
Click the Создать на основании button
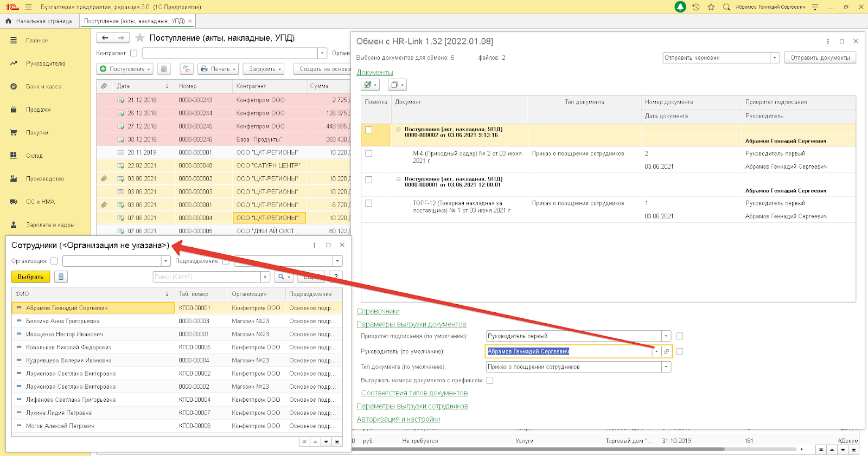pyautogui.click(x=323, y=69)
